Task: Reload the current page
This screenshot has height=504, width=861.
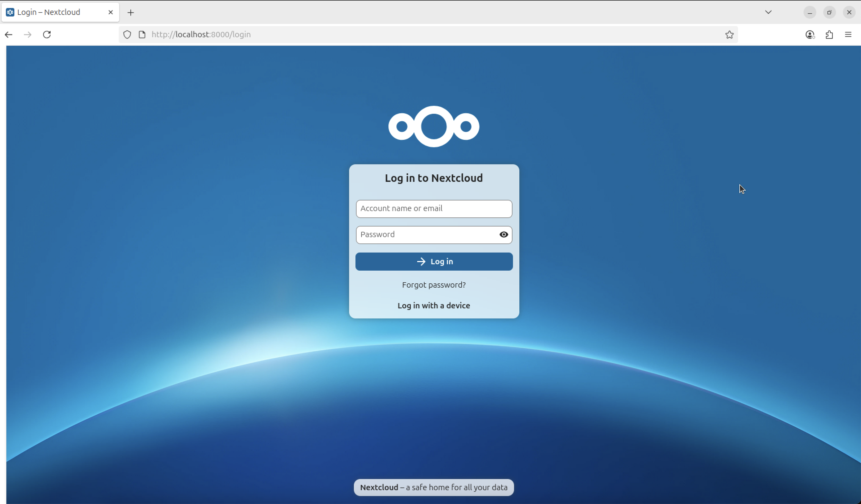Action: pos(47,35)
